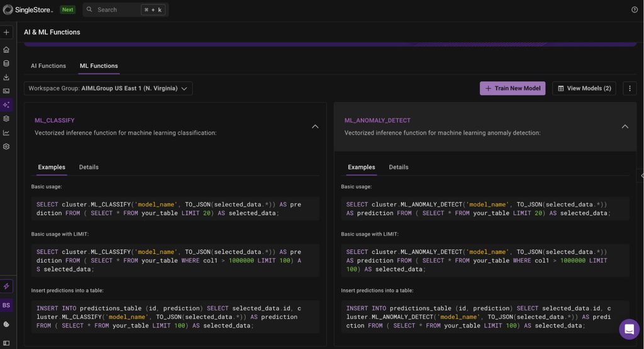Screen dimensions: 644x349
Task: Click the help question mark icon at top right
Action: click(634, 9)
